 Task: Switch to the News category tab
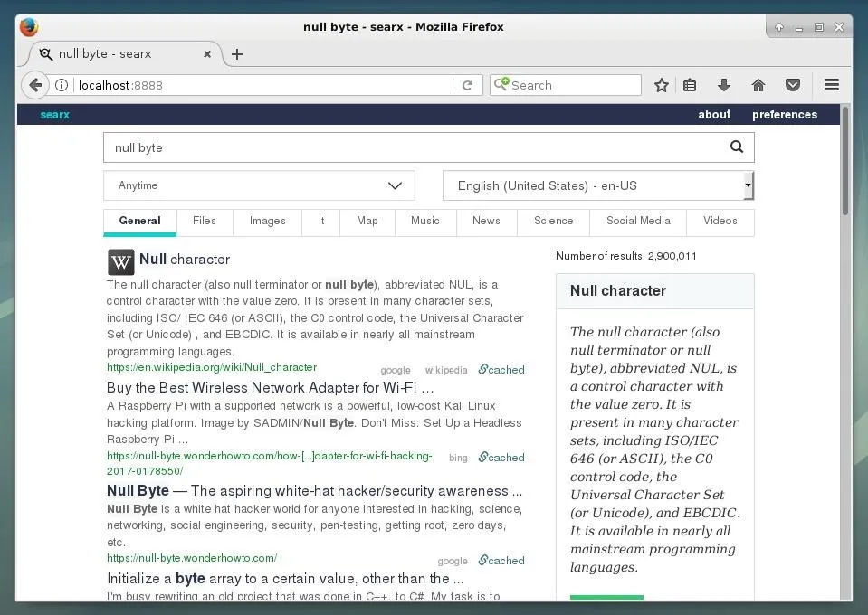click(x=486, y=221)
